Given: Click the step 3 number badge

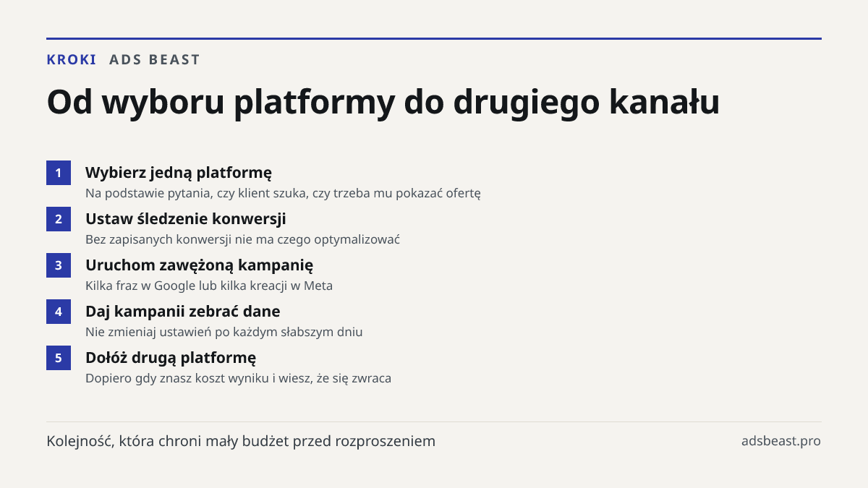Looking at the screenshot, I should (x=59, y=265).
